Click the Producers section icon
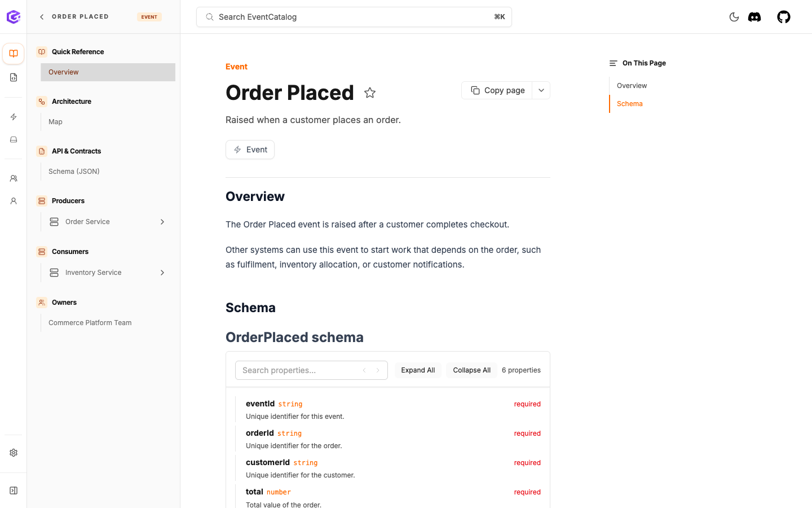 click(x=42, y=201)
